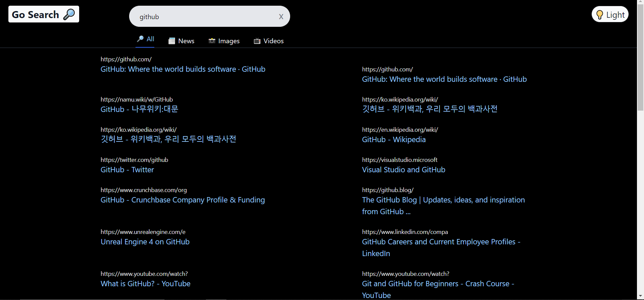Image resolution: width=644 pixels, height=300 pixels.
Task: Click URL text https://twitter.com/github
Action: [134, 160]
